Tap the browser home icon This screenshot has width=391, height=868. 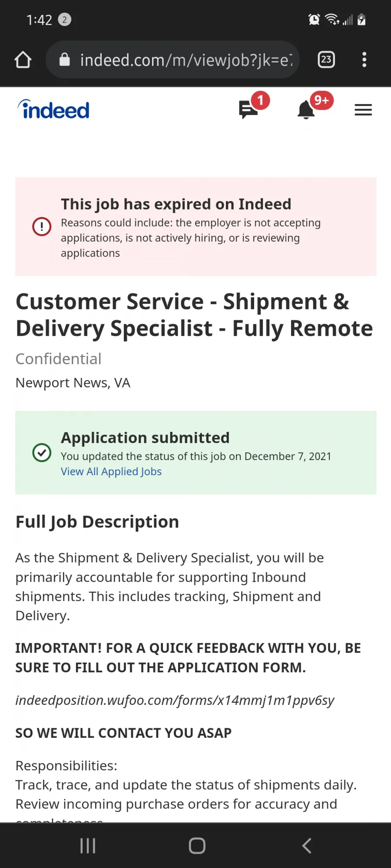[23, 60]
